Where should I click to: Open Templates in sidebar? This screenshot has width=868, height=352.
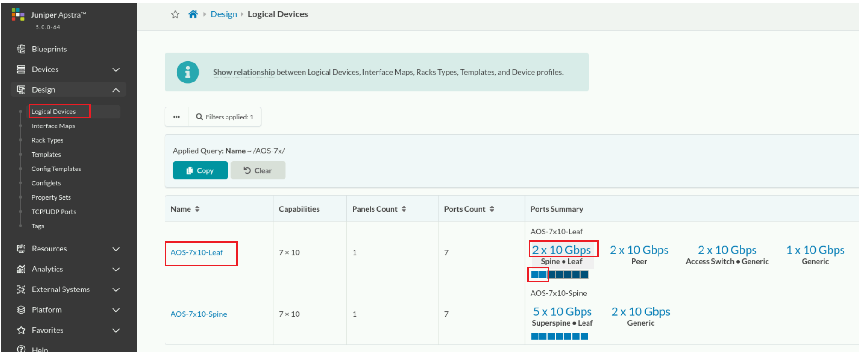pos(46,155)
